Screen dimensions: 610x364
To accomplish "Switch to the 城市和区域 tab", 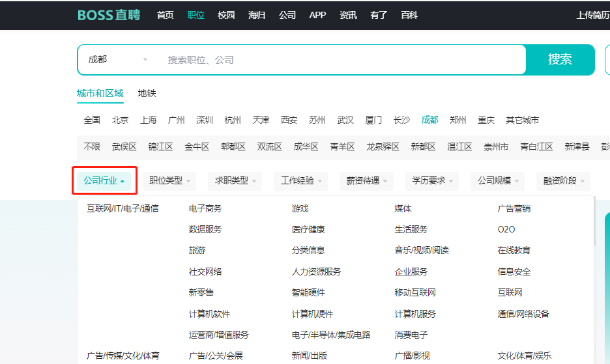I will 100,93.
